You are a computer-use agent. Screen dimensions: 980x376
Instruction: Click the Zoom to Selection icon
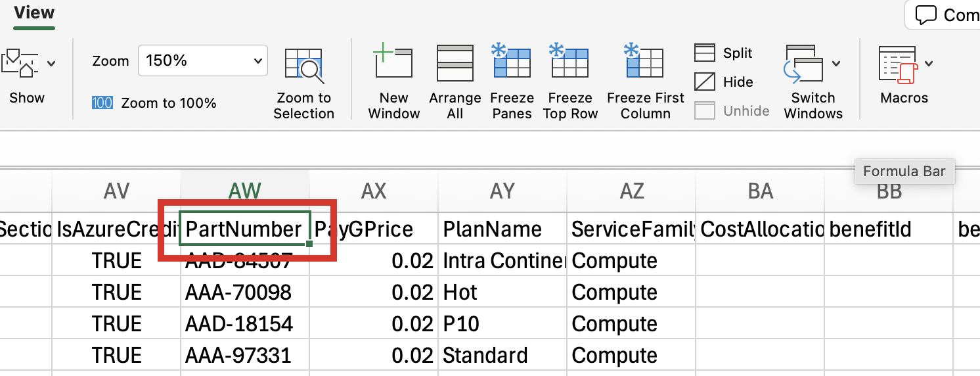303,66
